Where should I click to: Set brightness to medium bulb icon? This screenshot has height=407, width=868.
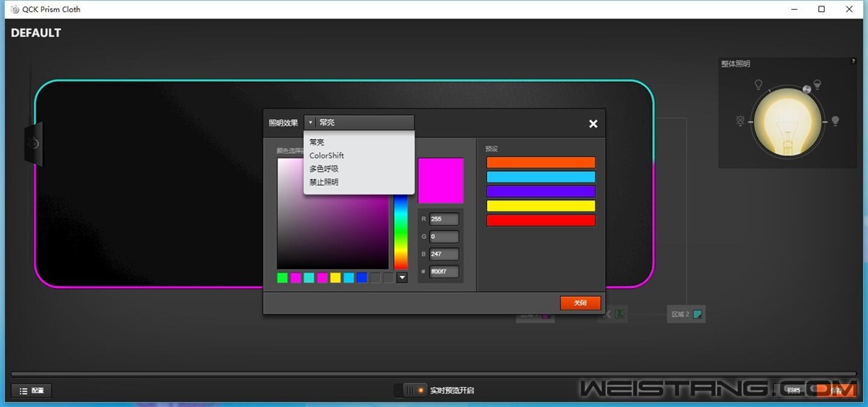817,84
